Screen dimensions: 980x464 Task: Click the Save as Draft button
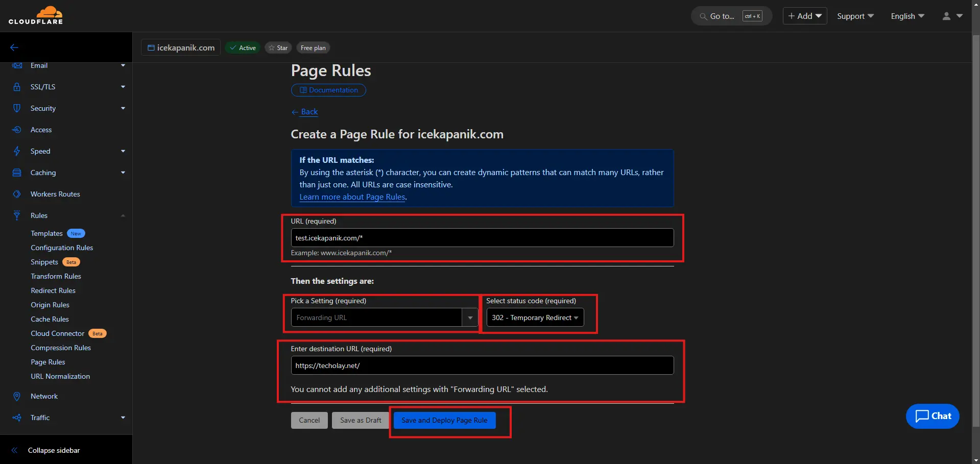click(x=361, y=420)
